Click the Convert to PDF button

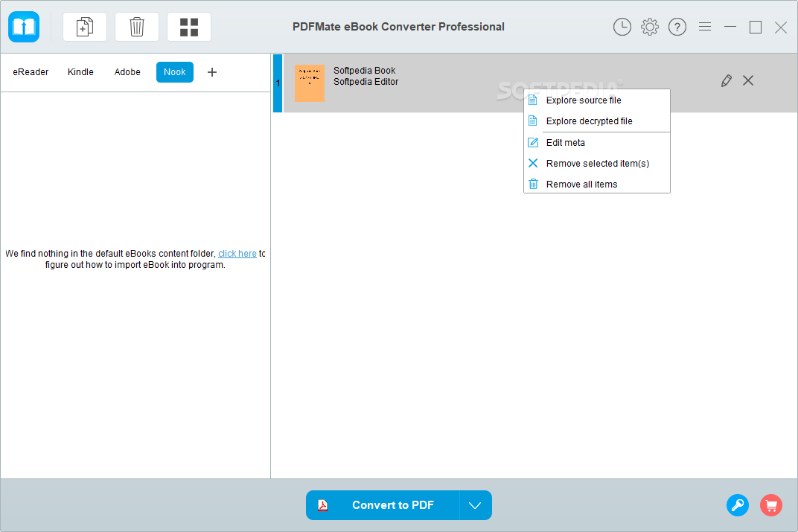tap(383, 505)
